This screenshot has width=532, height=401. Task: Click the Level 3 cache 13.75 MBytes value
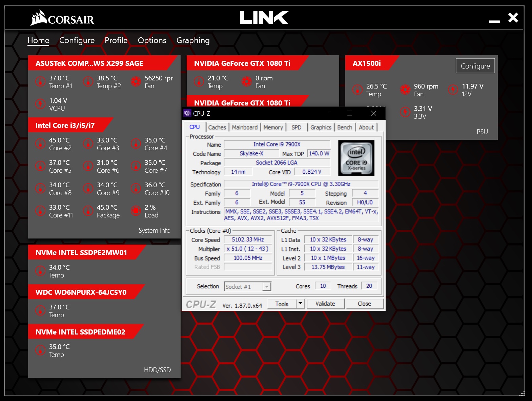(328, 267)
